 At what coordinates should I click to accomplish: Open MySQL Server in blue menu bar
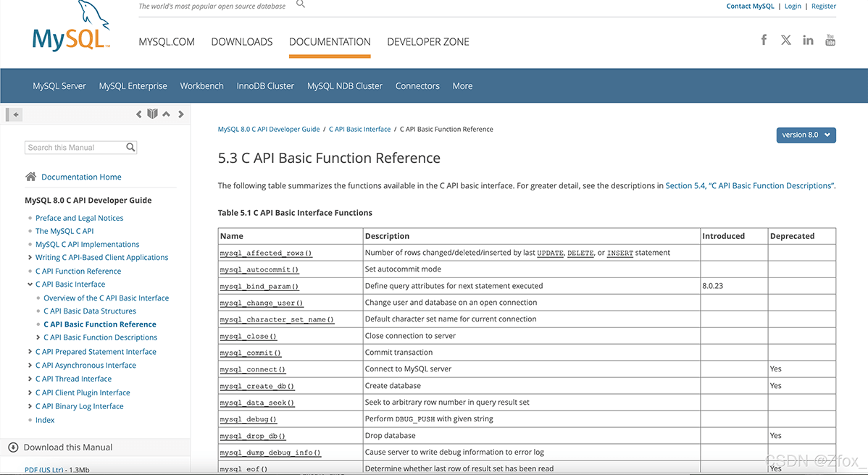coord(59,85)
